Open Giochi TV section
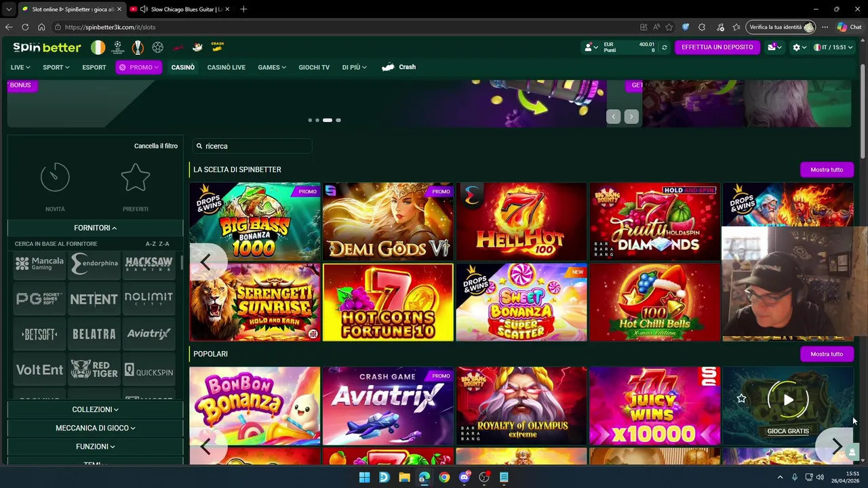 (314, 67)
